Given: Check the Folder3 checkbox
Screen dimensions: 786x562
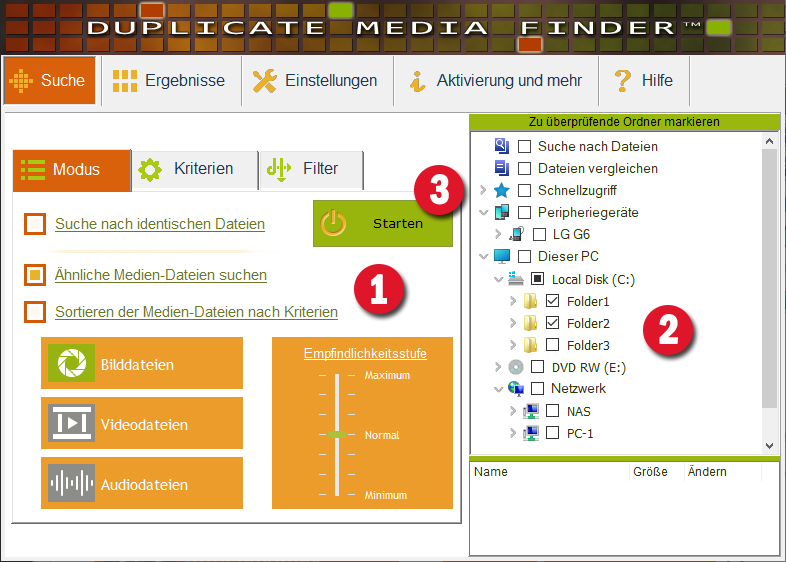Looking at the screenshot, I should point(553,345).
